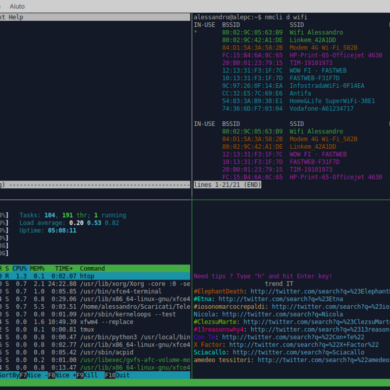The image size is (390, 390).
Task: Click the lines 1-21/21 (END) pager status
Action: point(227,185)
